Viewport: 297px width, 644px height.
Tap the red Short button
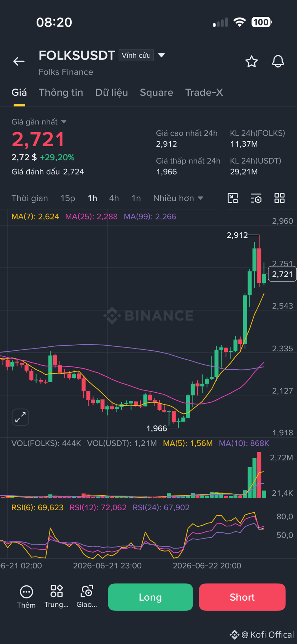click(242, 597)
